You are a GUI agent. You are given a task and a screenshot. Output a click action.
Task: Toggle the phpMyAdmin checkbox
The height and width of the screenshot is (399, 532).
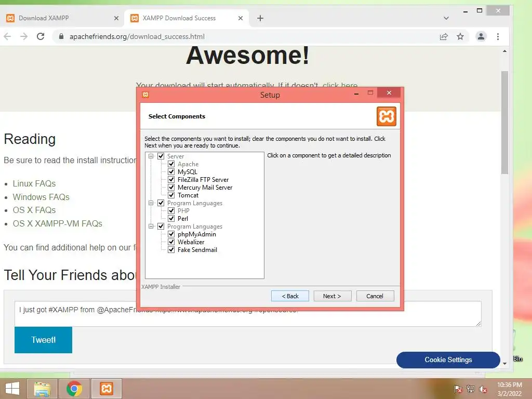click(x=171, y=234)
